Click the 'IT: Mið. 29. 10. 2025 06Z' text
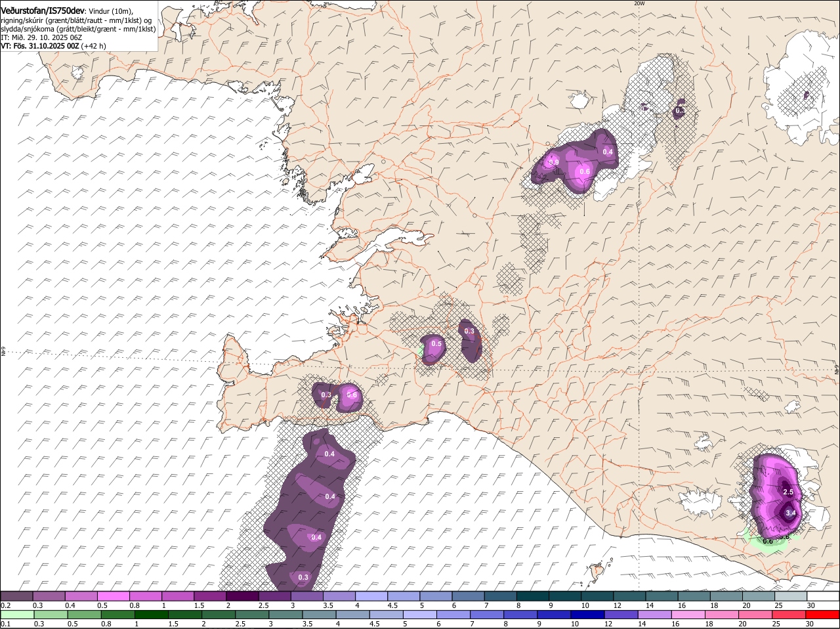840x629 pixels. click(x=41, y=37)
